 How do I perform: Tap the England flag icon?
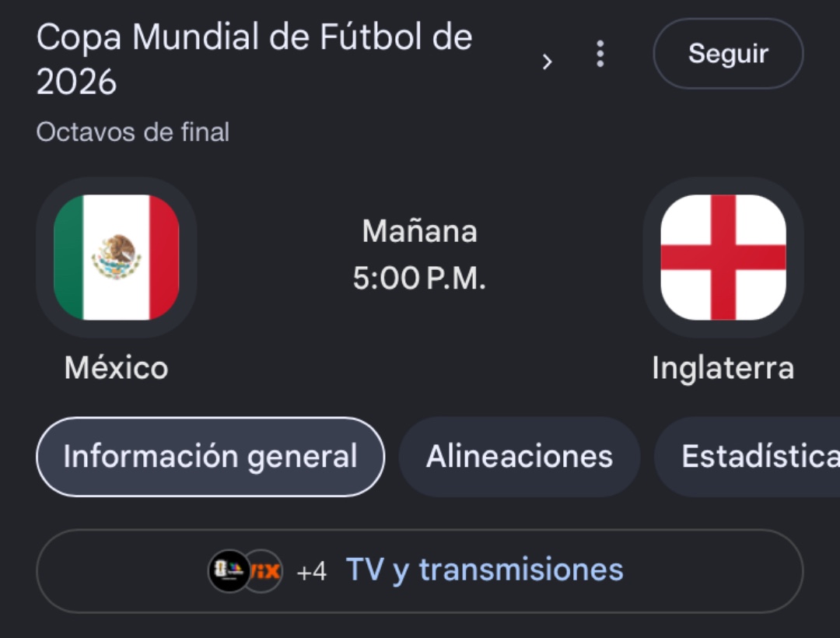pos(723,257)
